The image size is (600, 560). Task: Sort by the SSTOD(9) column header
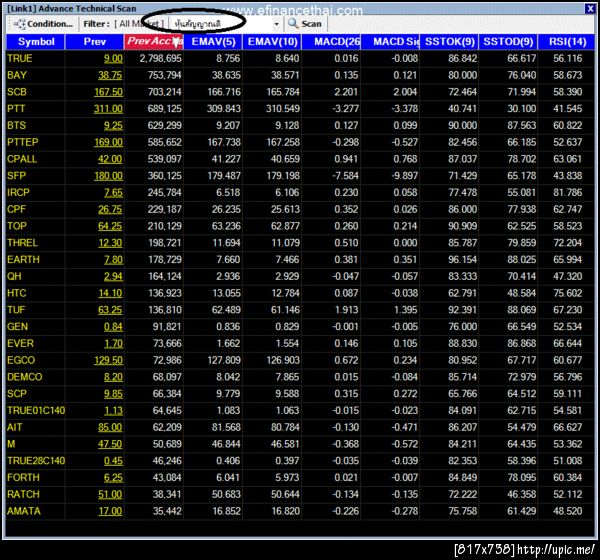(508, 42)
